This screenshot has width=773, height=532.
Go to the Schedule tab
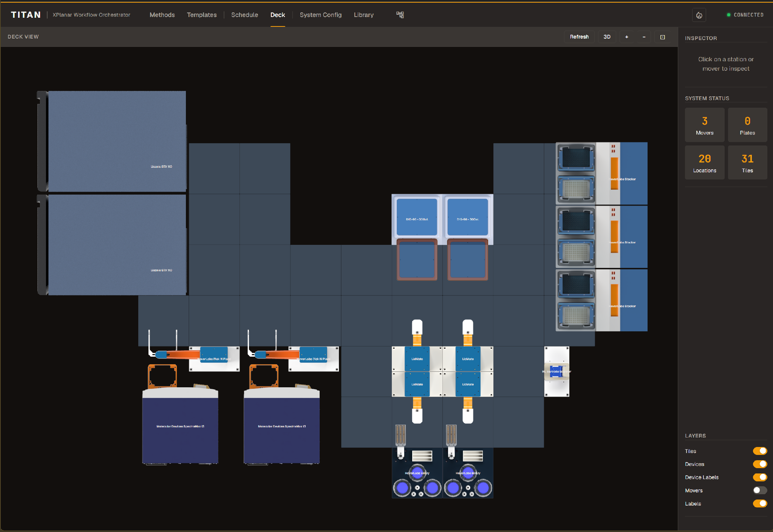tap(244, 15)
